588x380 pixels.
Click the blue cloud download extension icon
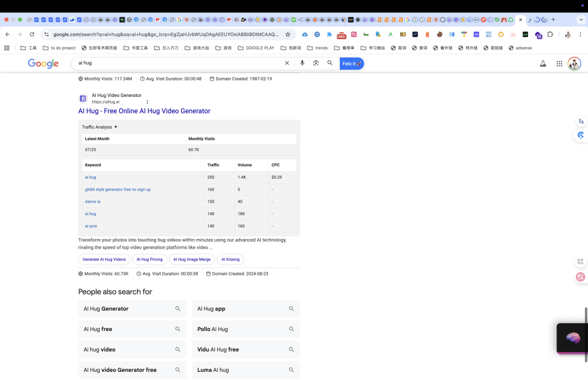(305, 34)
